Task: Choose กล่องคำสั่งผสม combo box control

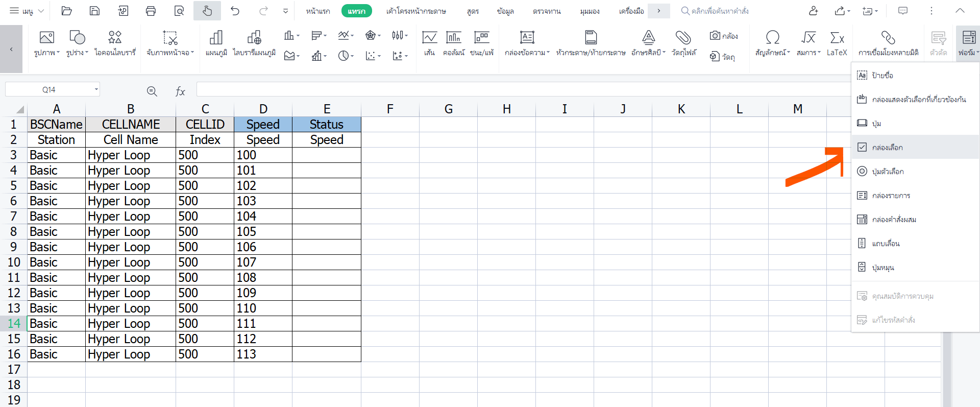Action: pyautogui.click(x=915, y=219)
